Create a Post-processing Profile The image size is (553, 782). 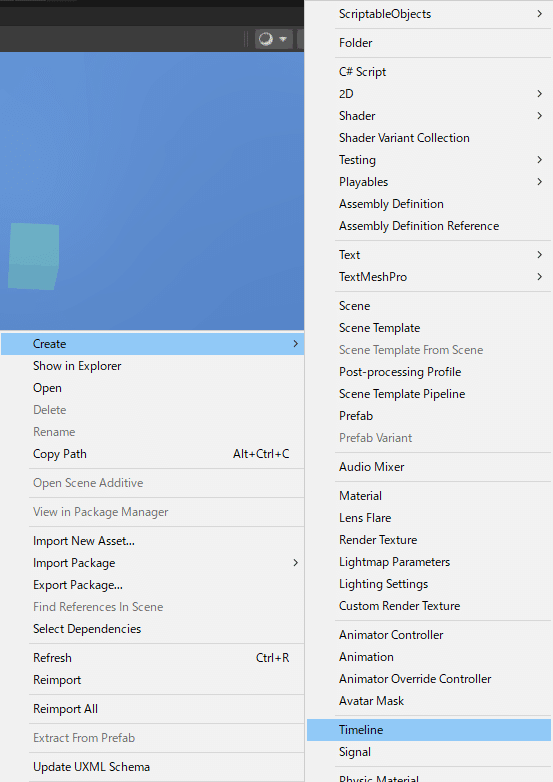coord(400,372)
